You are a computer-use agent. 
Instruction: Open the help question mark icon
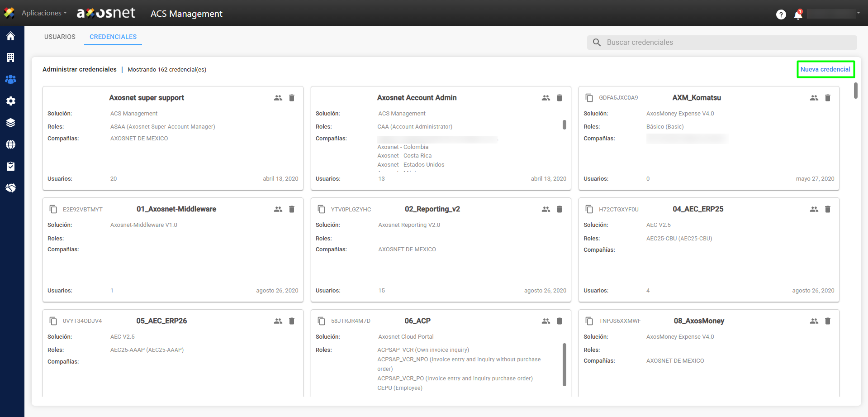coord(781,15)
